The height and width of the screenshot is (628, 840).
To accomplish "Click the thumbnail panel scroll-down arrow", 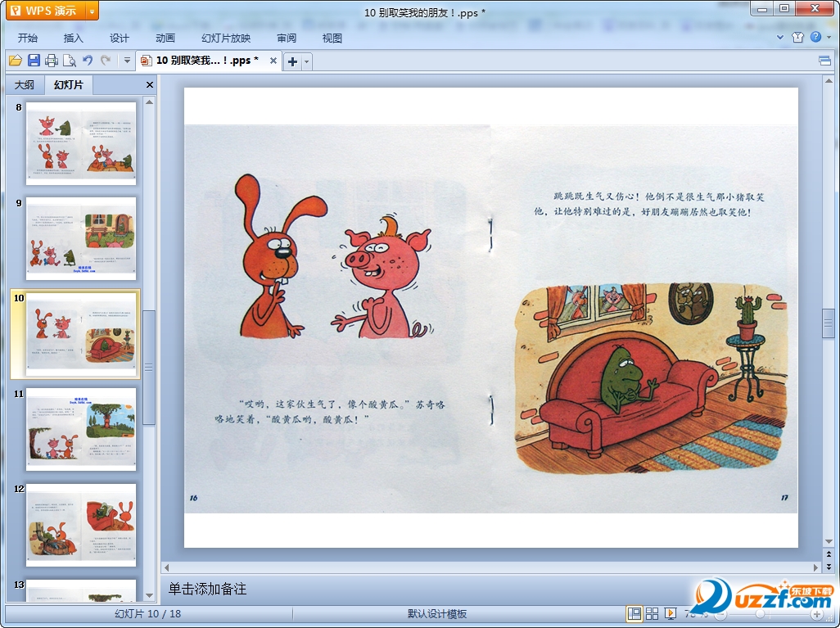I will click(x=150, y=595).
